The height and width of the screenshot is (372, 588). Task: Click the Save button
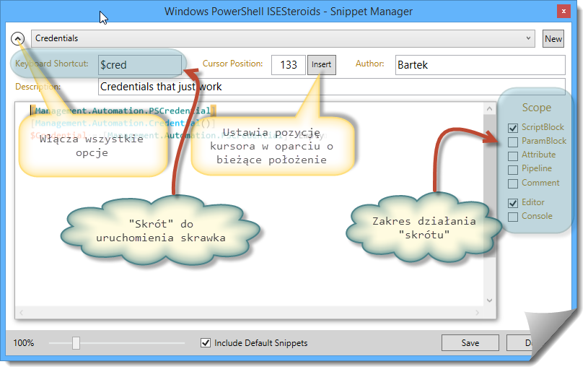pyautogui.click(x=470, y=343)
